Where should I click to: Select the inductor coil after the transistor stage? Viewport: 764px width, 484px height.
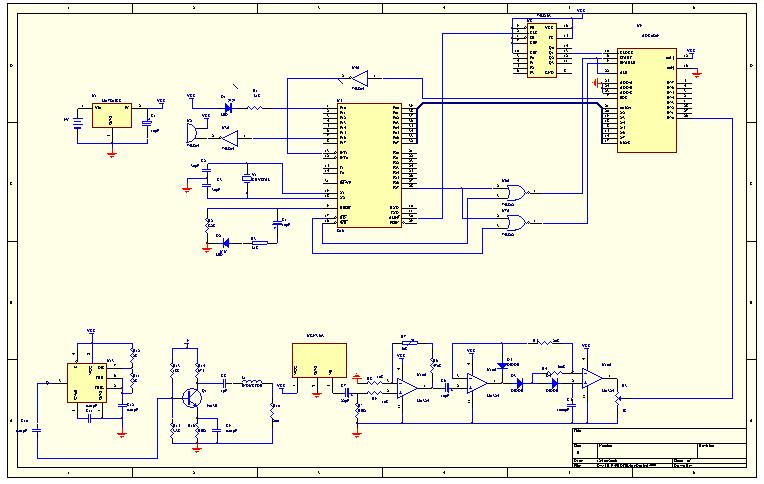(252, 382)
